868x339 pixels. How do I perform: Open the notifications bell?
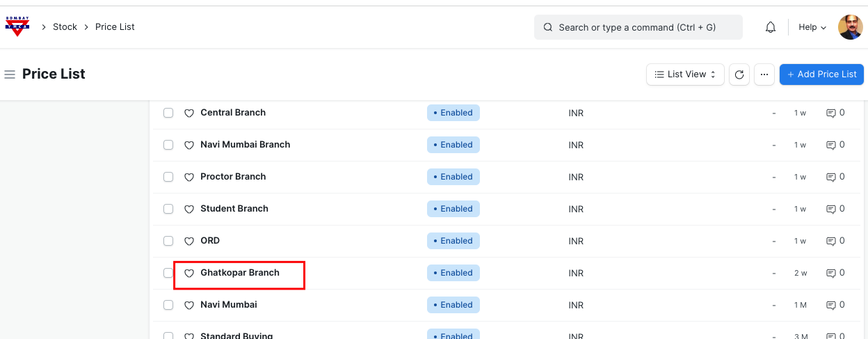tap(771, 27)
